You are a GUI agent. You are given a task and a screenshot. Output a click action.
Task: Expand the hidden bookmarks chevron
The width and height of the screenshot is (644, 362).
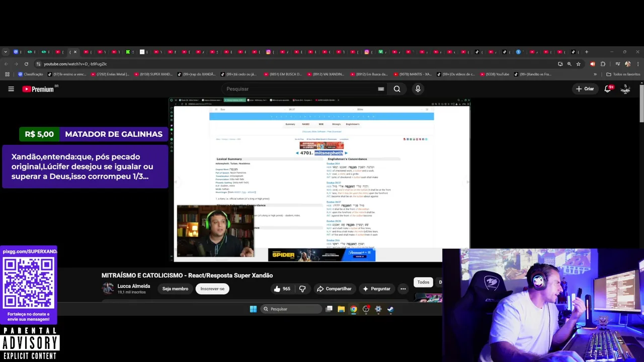pos(595,74)
